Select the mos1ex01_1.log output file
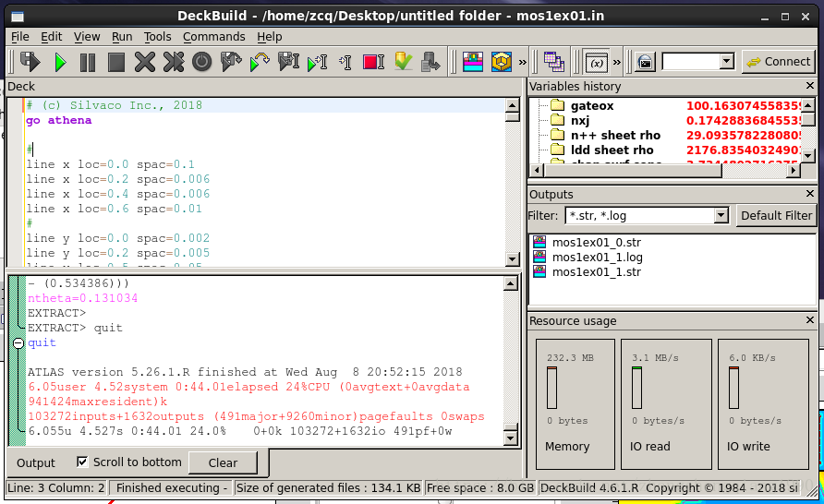 tap(597, 257)
